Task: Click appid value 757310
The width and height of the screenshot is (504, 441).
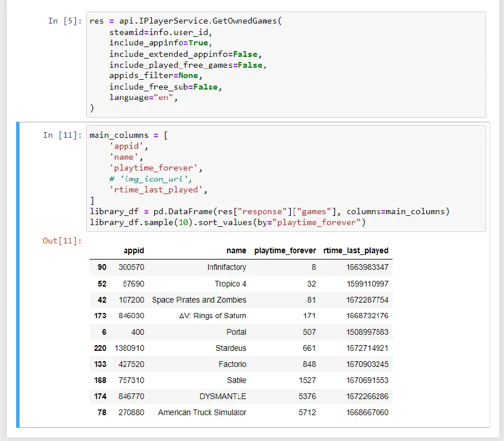Action: tap(131, 380)
